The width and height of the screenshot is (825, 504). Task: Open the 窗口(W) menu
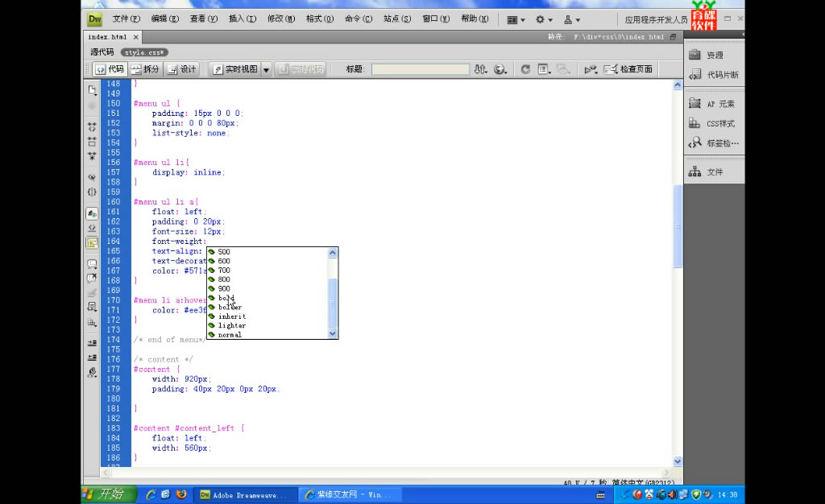coord(436,19)
